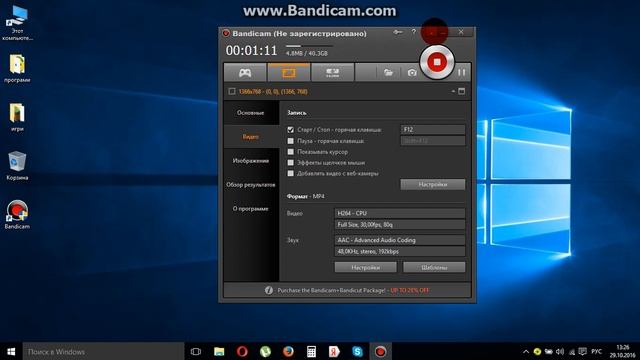Click the info icon in the bottom banner

tap(269, 290)
